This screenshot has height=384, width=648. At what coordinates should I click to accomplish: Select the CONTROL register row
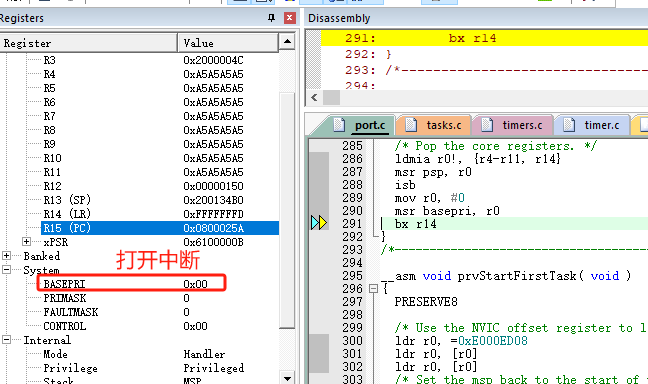click(160, 326)
